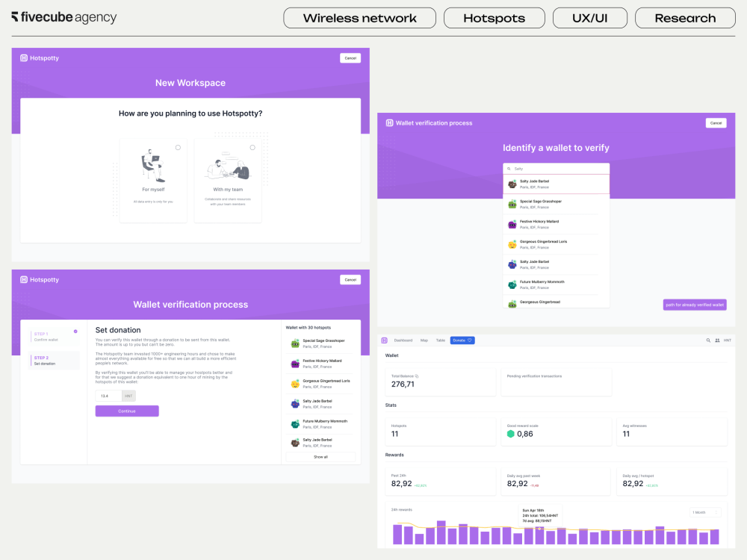Click the donation amount input field
Screen dimensions: 747x560
click(x=108, y=396)
